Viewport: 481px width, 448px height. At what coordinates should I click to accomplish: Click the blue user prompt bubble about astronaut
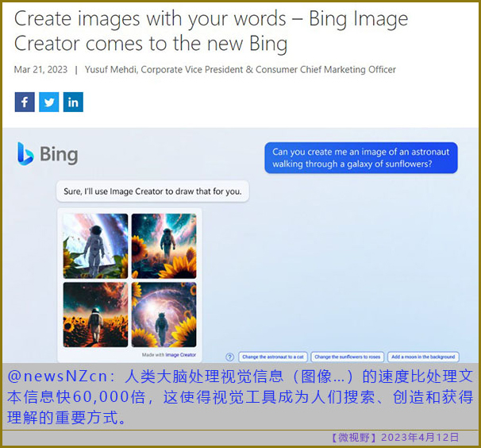coord(361,158)
